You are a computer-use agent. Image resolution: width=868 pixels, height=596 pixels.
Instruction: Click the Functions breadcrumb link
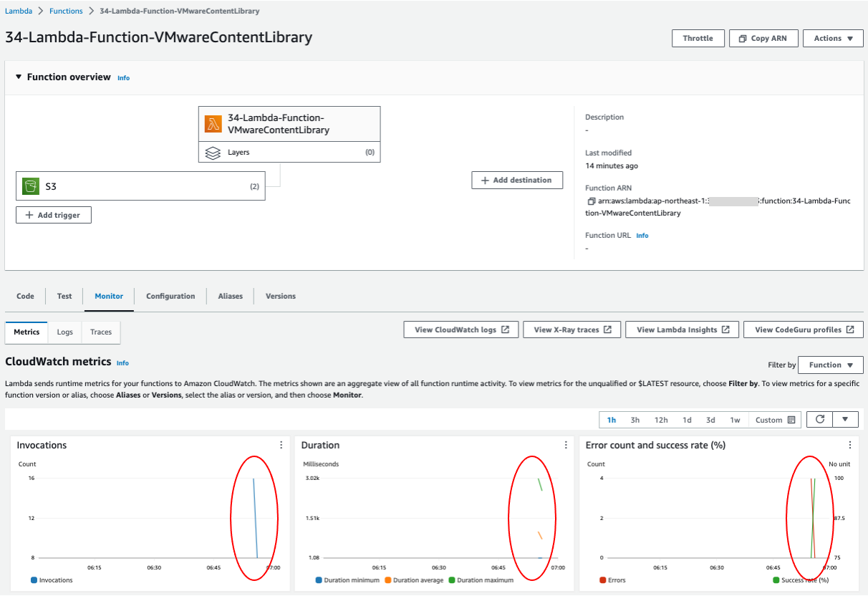pos(66,11)
